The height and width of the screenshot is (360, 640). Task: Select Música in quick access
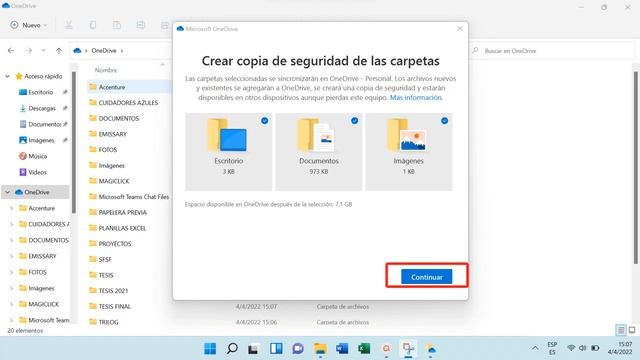(38, 156)
